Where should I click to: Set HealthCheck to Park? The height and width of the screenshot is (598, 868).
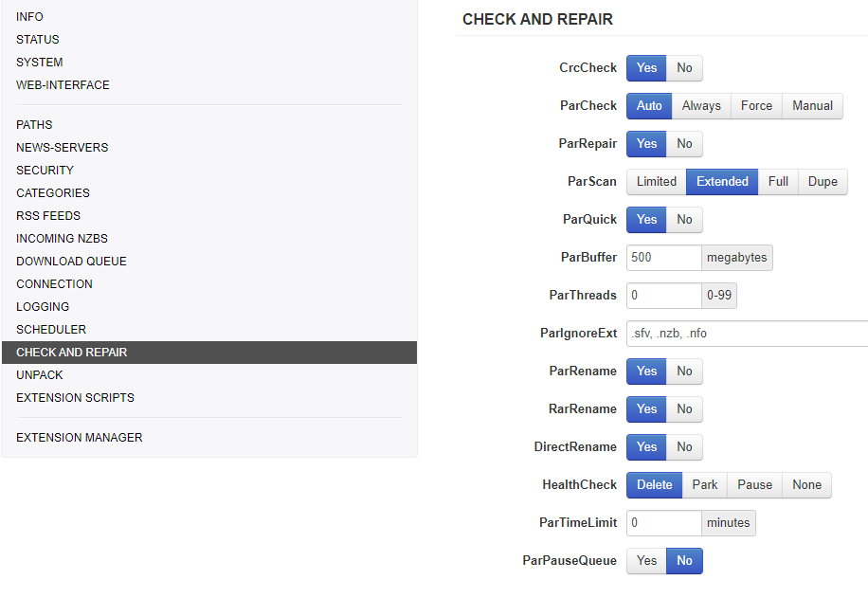coord(705,485)
